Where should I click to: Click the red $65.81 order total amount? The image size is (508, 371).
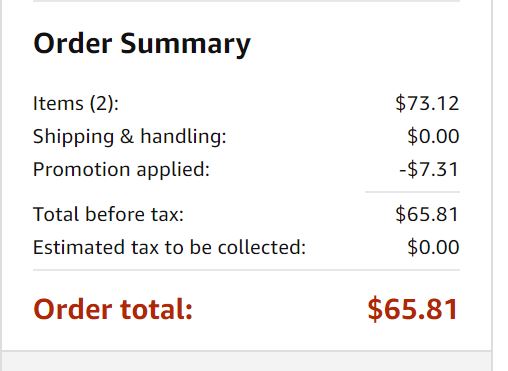413,309
